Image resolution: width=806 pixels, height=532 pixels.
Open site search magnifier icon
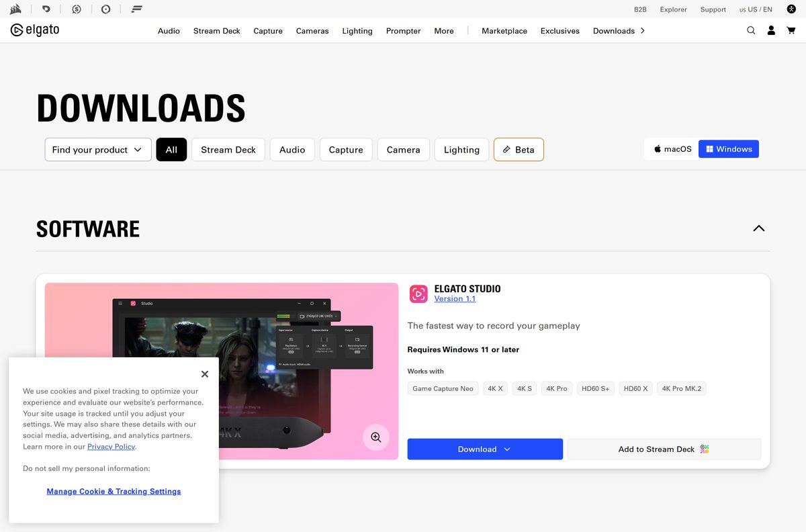pos(751,30)
